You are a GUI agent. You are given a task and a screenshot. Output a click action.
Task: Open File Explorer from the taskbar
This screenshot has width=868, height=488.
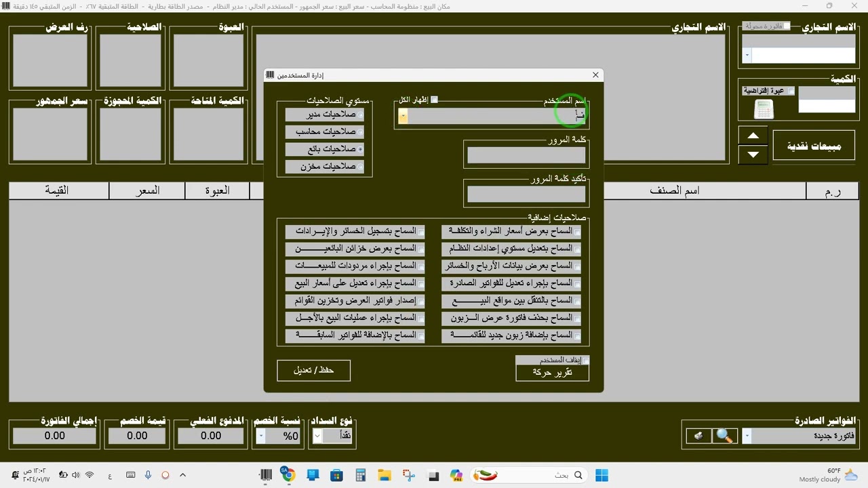[x=384, y=475]
